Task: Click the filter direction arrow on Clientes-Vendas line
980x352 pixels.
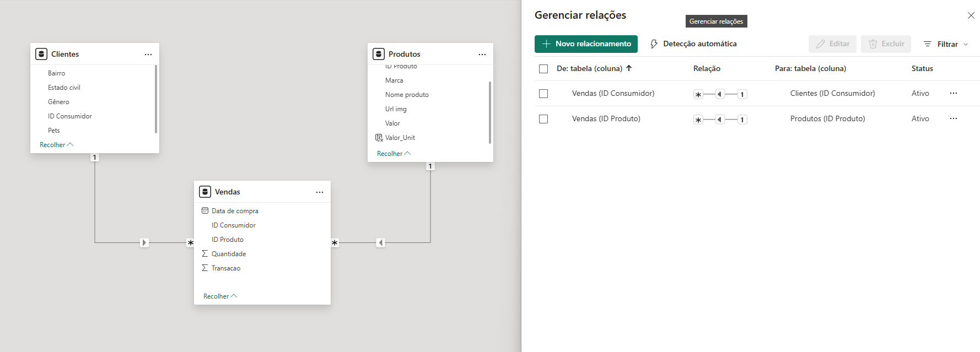Action: (144, 242)
